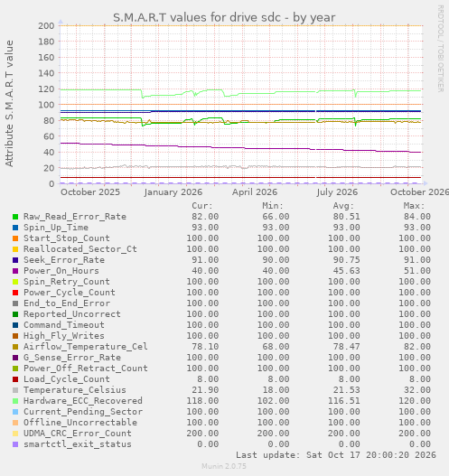Image resolution: width=449 pixels, height=476 pixels.
Task: Select the UDMA_CRC_Error_Count legend label
Action: 78,434
